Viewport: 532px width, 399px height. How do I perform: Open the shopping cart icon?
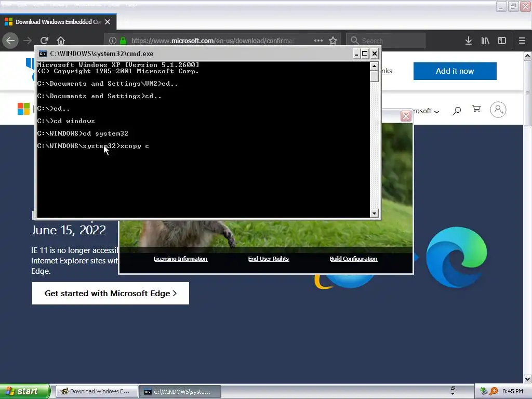coord(476,109)
